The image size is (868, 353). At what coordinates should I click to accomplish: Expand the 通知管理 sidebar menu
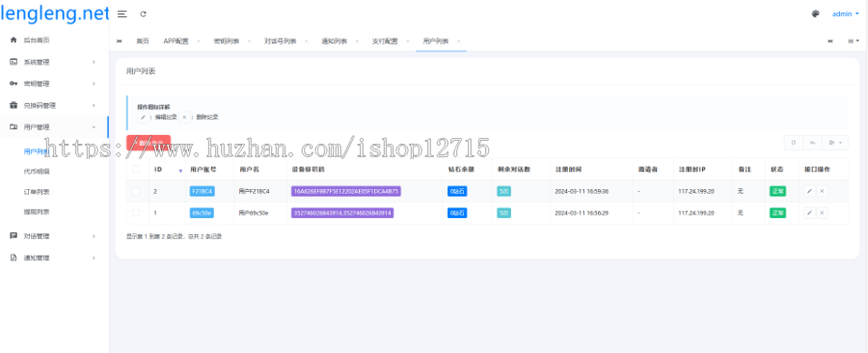point(54,258)
